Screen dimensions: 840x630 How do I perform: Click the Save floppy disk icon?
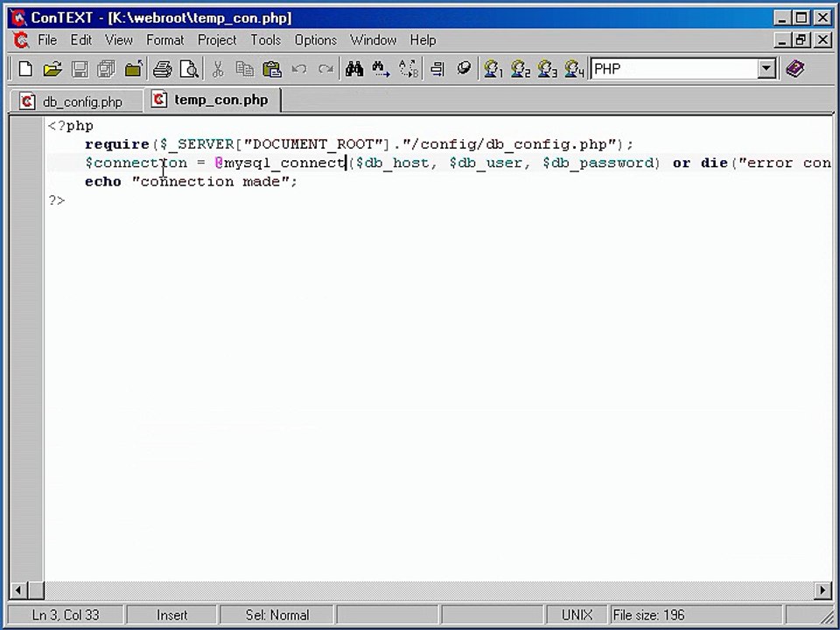(x=80, y=69)
